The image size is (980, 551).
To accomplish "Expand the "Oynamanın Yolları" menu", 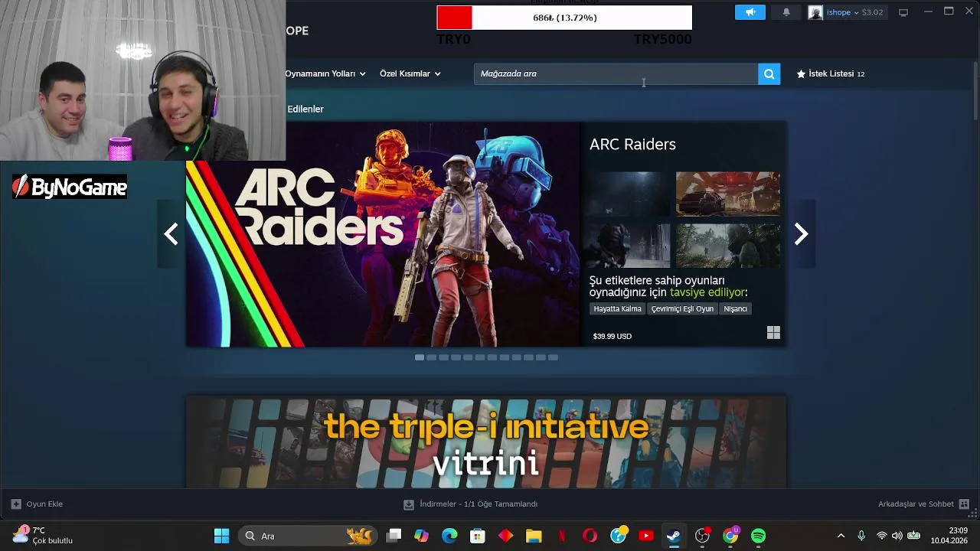I will (325, 73).
